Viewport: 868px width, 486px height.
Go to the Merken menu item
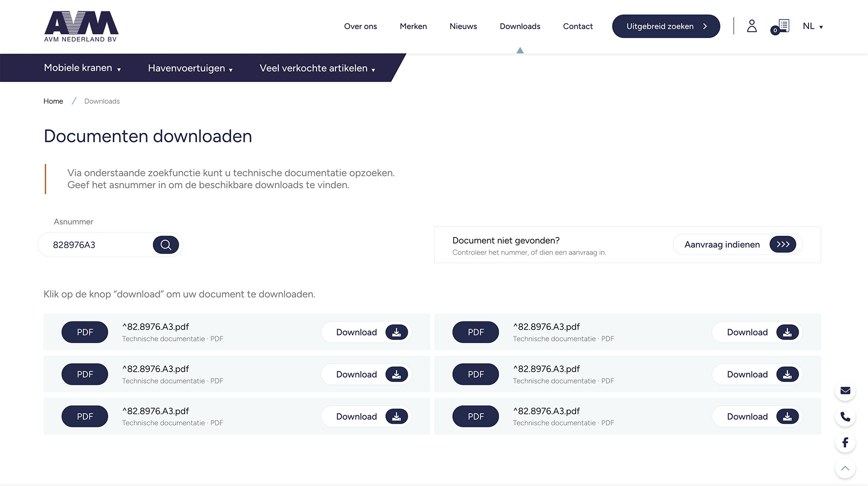[x=413, y=26]
